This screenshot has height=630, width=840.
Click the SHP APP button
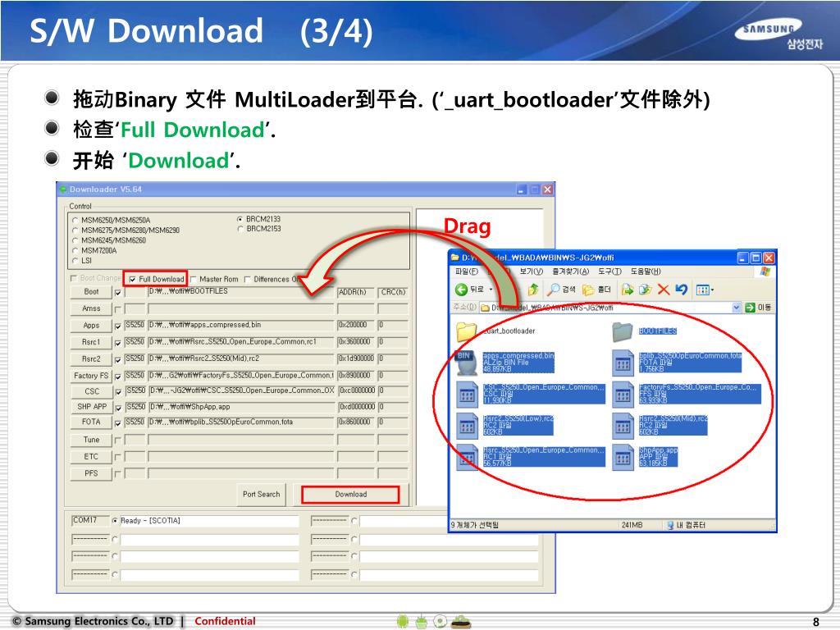pos(91,407)
